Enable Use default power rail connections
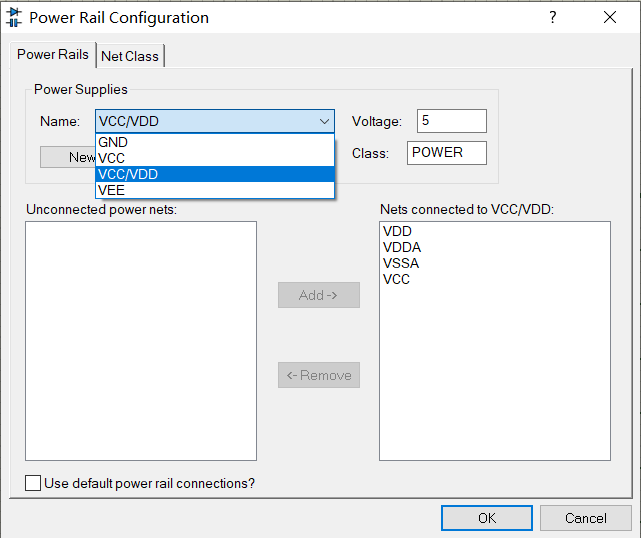Image resolution: width=641 pixels, height=538 pixels. pyautogui.click(x=33, y=483)
